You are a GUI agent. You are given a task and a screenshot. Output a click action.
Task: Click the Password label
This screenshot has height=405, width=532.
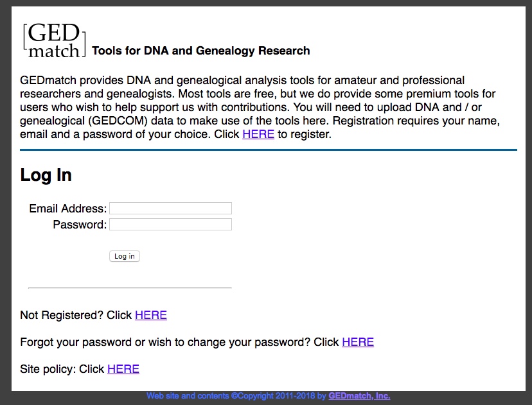(x=80, y=225)
